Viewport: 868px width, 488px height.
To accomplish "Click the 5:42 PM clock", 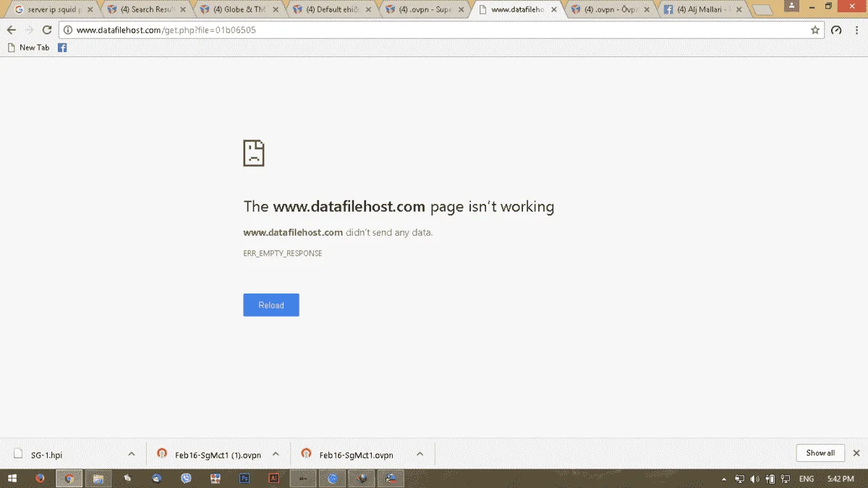I will [841, 479].
